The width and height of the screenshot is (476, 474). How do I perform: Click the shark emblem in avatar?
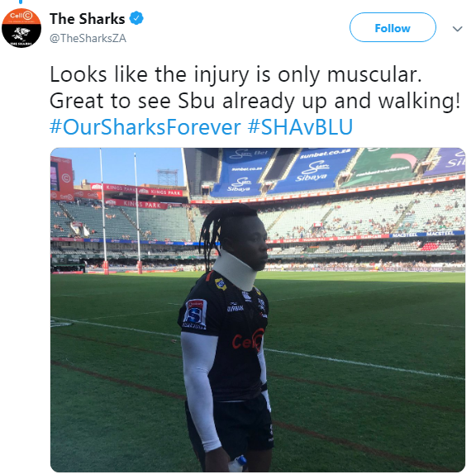[21, 34]
